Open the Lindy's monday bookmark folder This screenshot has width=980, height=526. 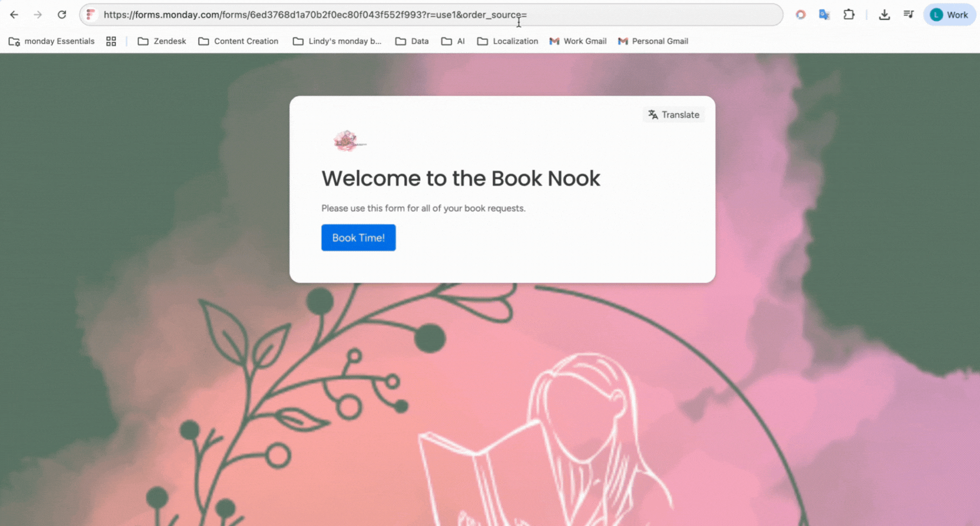(x=337, y=41)
